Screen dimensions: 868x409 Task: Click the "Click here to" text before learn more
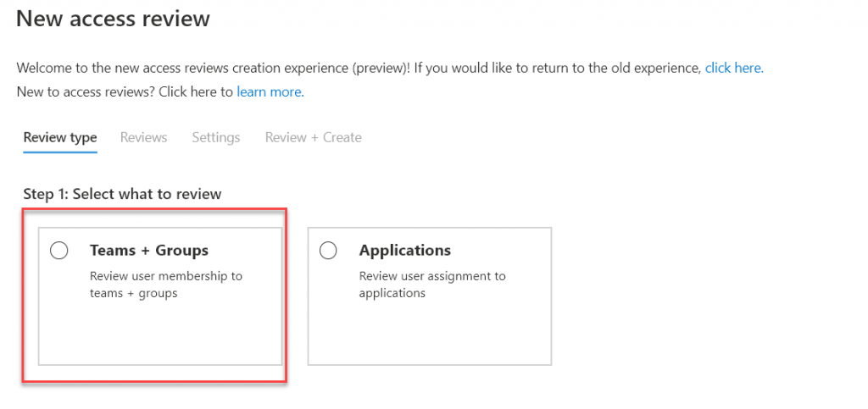point(196,91)
